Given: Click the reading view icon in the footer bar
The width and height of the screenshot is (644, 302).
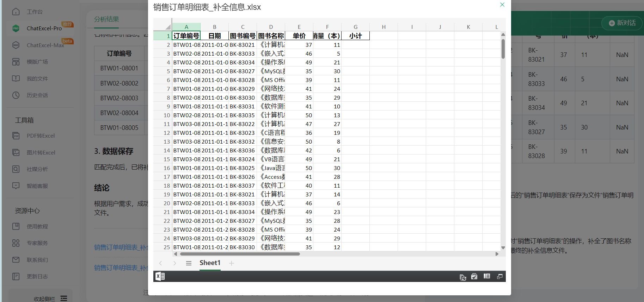Looking at the screenshot, I should pos(487,277).
